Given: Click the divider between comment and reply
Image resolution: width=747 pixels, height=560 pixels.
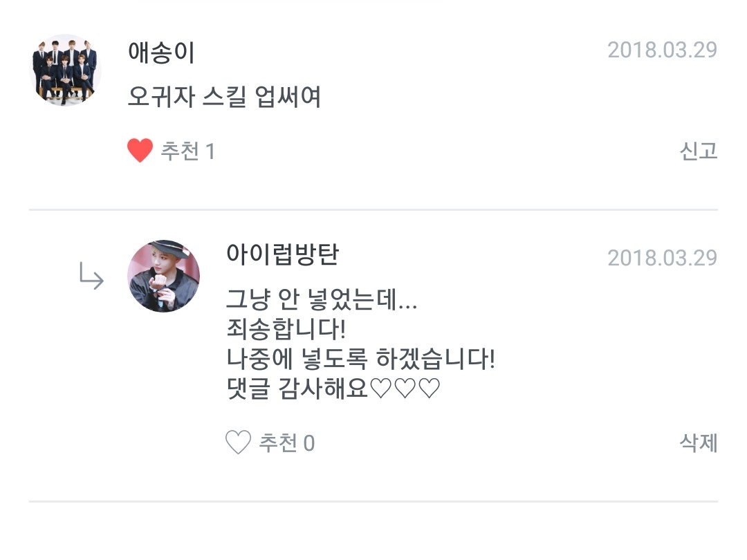Looking at the screenshot, I should (x=373, y=209).
